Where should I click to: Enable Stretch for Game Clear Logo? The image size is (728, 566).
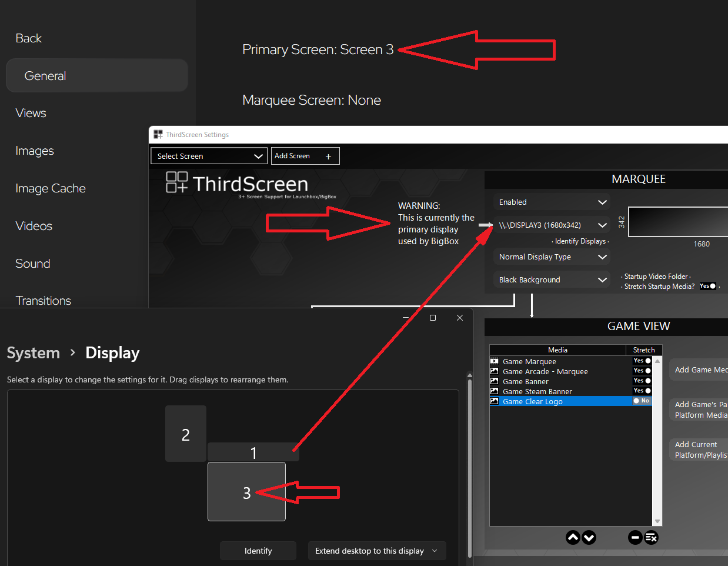pyautogui.click(x=642, y=401)
